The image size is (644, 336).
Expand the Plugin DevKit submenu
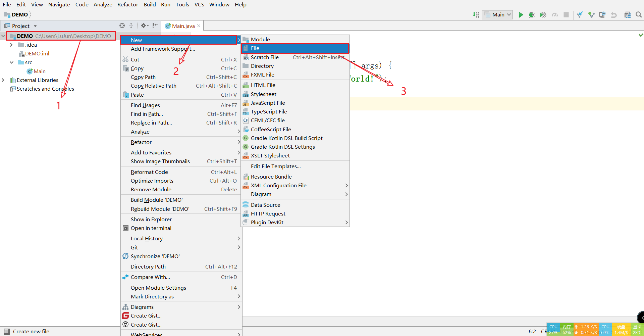(296, 222)
